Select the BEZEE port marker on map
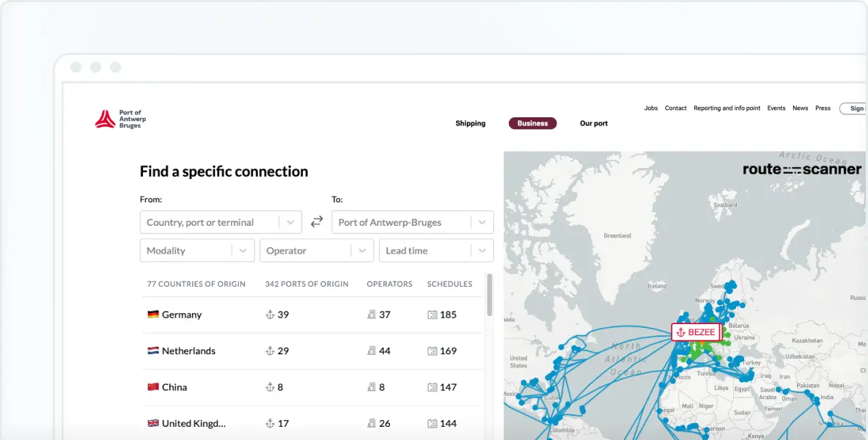Viewport: 868px width, 440px height. [696, 332]
